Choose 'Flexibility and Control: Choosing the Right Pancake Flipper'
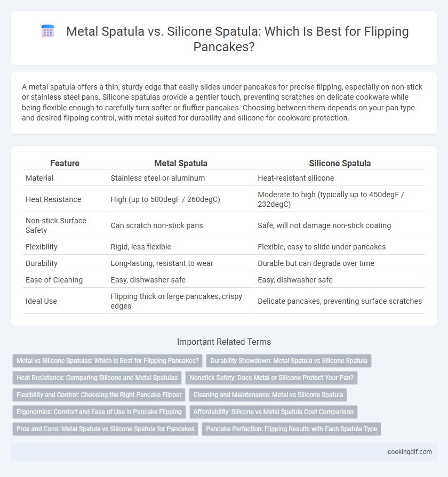 coord(99,395)
